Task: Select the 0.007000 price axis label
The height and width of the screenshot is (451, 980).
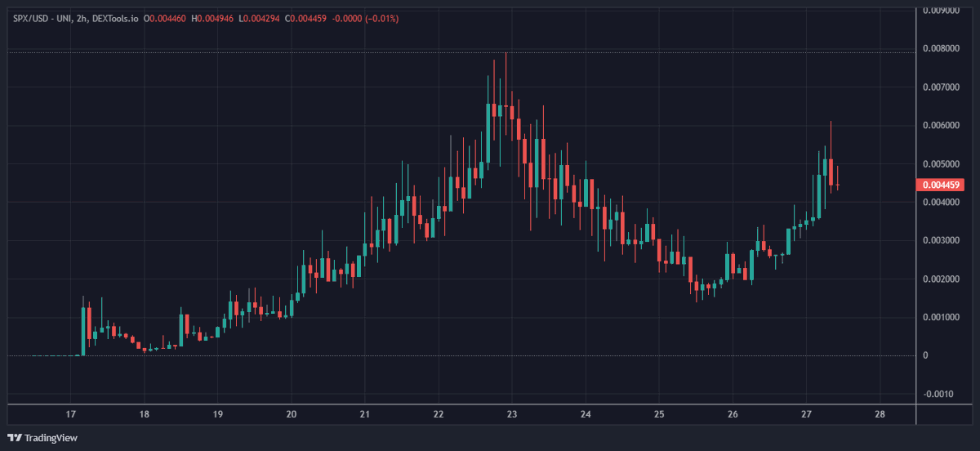Action: point(942,87)
